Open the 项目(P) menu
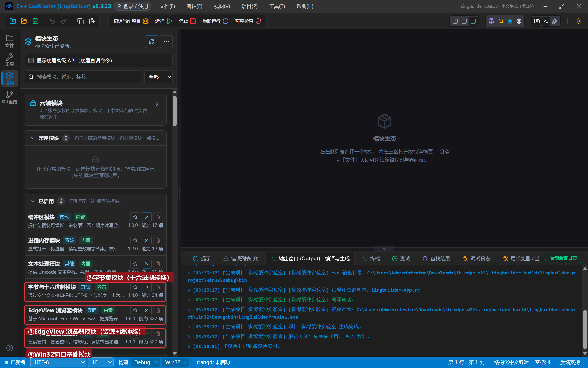588x368 pixels. [249, 6]
